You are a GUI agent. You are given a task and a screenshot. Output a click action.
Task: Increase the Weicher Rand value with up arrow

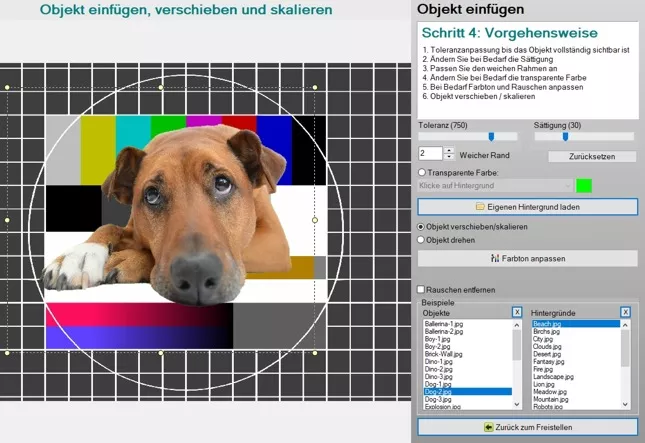pos(449,150)
